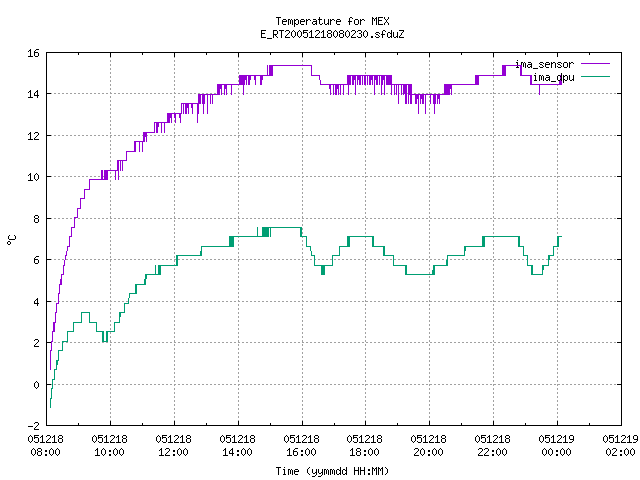
Task: Click the '°C' y-axis unit label
Action: click(11, 240)
